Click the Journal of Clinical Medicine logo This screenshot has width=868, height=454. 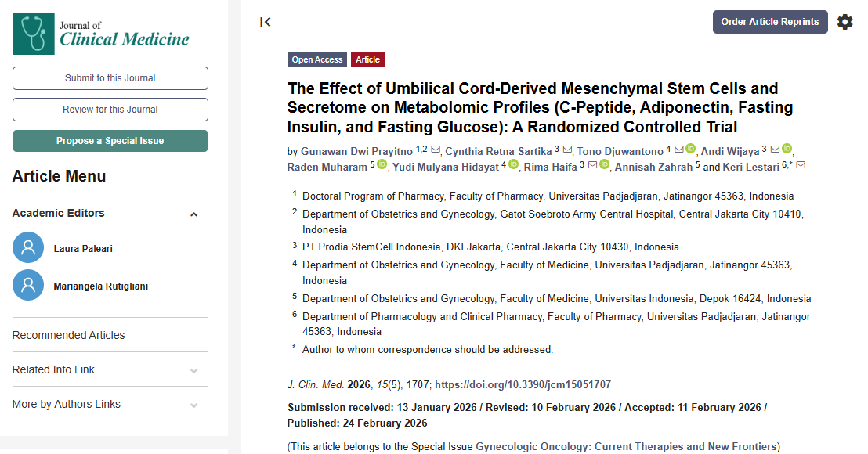click(x=101, y=33)
